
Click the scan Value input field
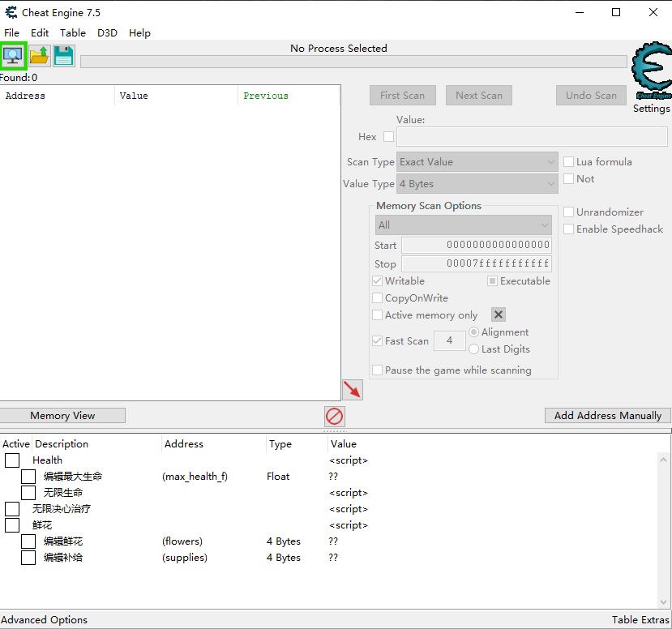click(x=532, y=137)
